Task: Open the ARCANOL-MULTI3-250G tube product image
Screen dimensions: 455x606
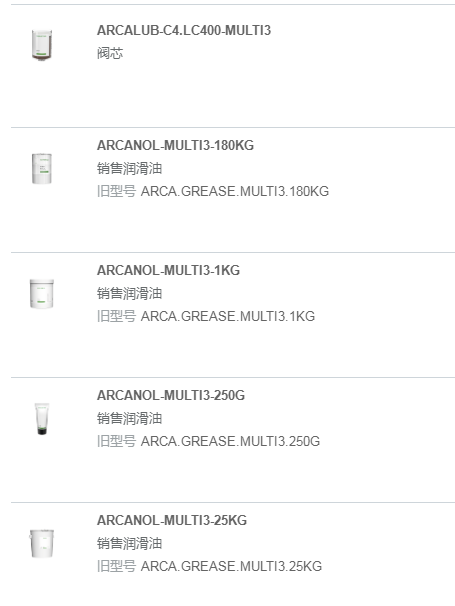Action: pyautogui.click(x=41, y=419)
